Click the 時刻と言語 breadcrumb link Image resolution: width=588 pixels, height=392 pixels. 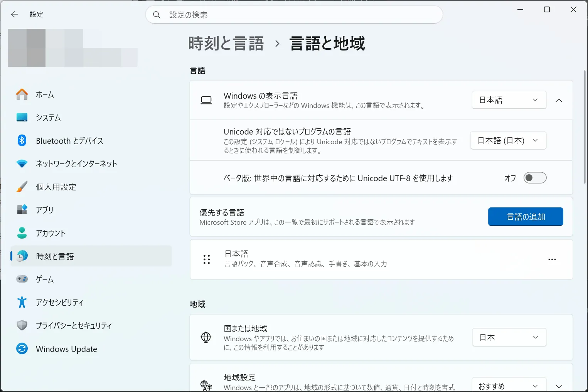[226, 43]
